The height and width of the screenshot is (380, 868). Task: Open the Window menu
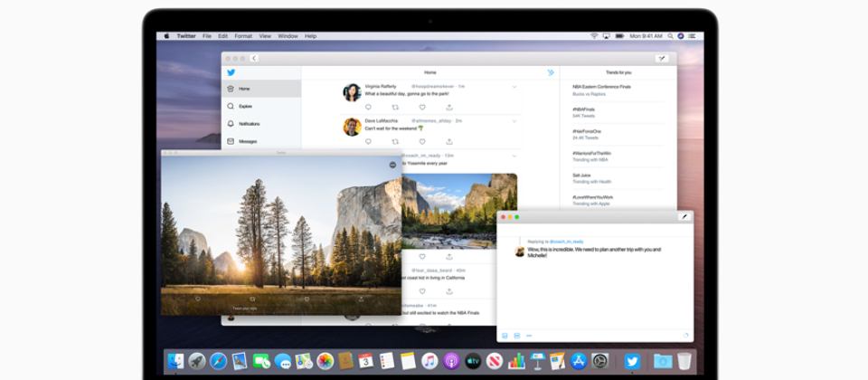pyautogui.click(x=288, y=36)
